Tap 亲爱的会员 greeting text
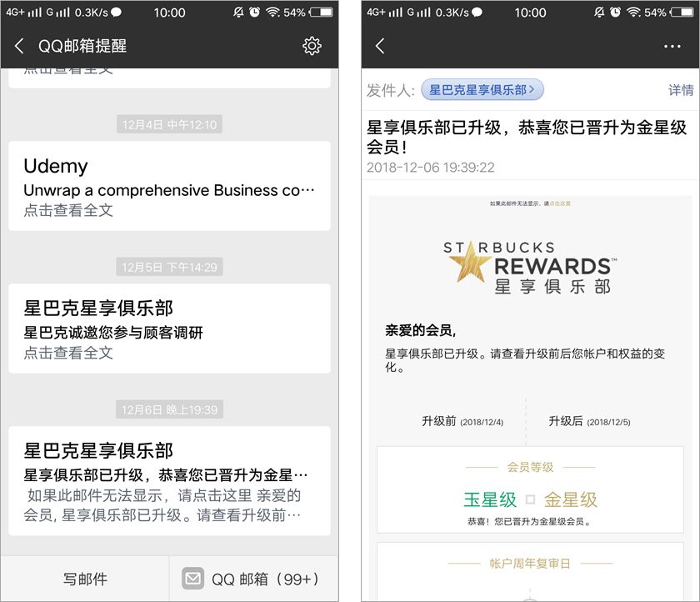The height and width of the screenshot is (602, 700). (x=420, y=330)
